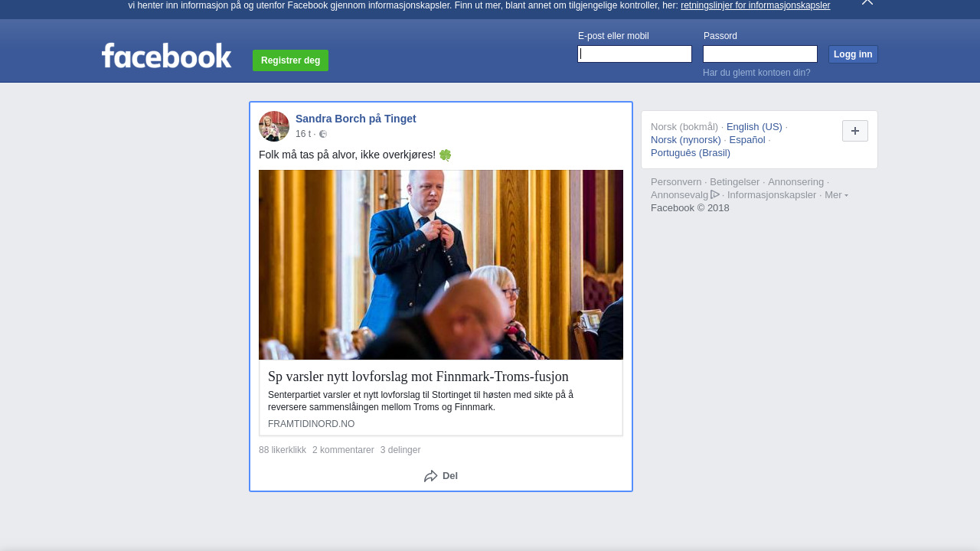Open the Annonsering footer link
Image resolution: width=980 pixels, height=551 pixels.
(x=796, y=182)
